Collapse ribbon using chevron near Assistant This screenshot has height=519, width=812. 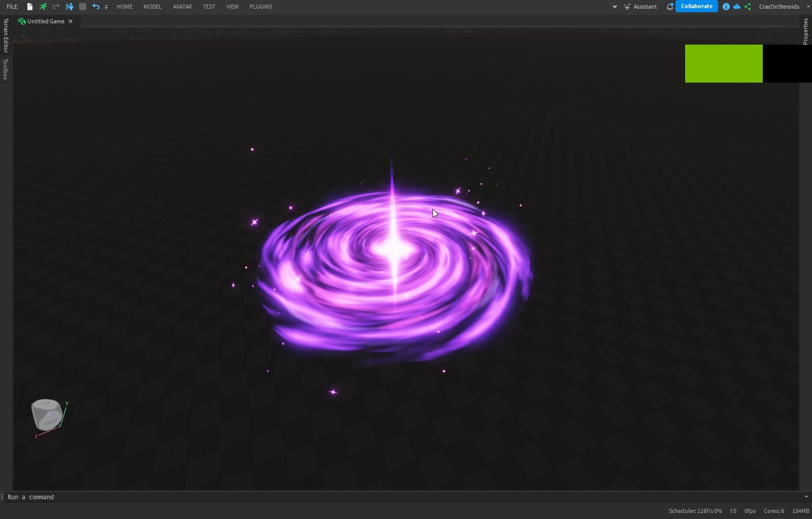point(614,6)
